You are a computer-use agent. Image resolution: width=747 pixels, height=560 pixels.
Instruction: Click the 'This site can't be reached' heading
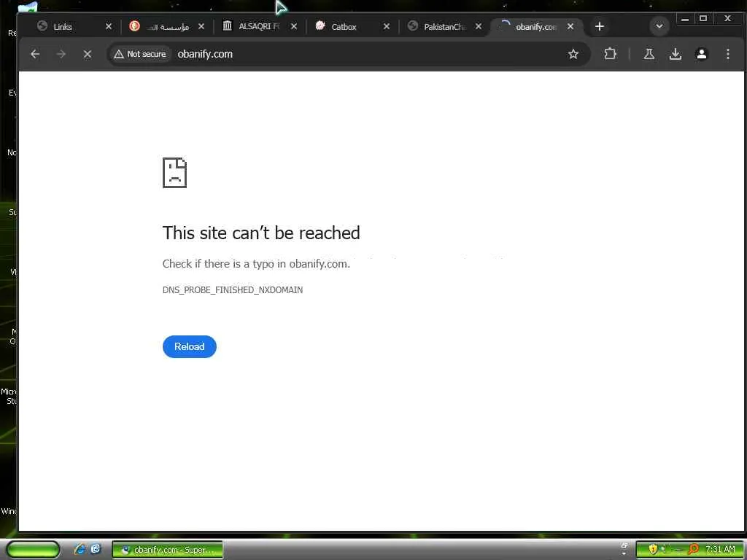261,233
